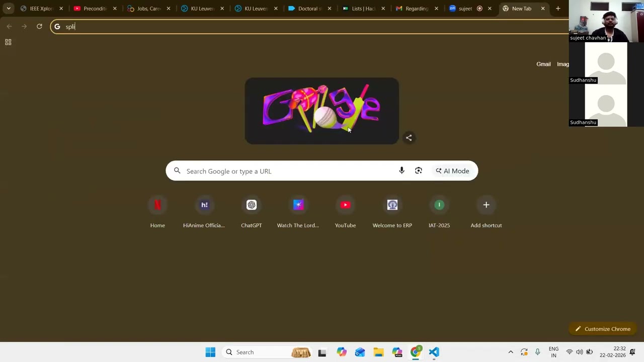The image size is (644, 362).
Task: Open the Welcome to ERP shortcut
Action: pyautogui.click(x=392, y=212)
